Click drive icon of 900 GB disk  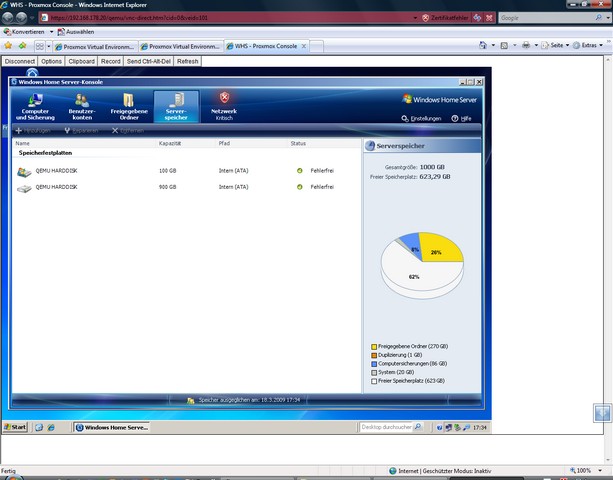(x=24, y=188)
